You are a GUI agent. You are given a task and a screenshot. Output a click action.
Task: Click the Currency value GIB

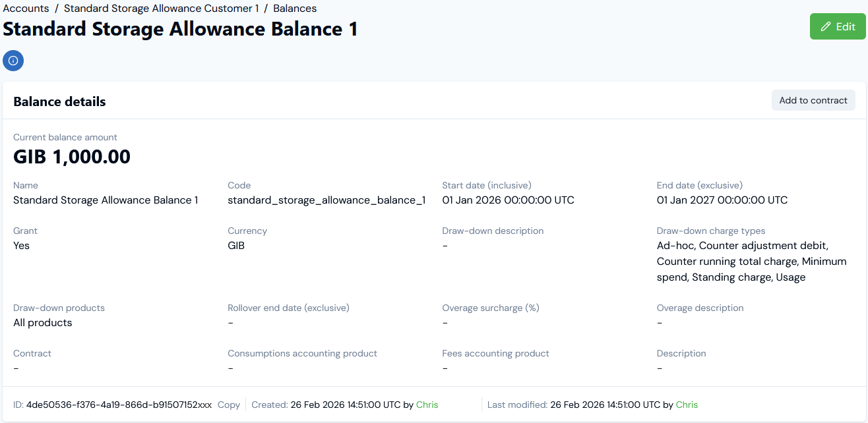click(x=237, y=245)
